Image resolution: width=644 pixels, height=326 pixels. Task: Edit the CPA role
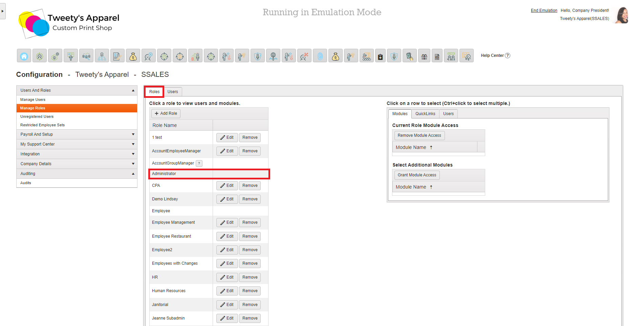point(227,186)
